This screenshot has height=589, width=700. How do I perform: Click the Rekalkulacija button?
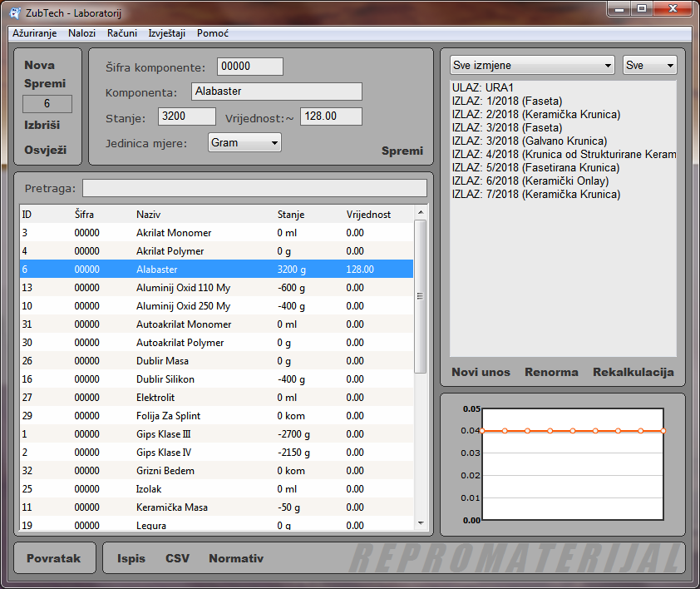(633, 372)
